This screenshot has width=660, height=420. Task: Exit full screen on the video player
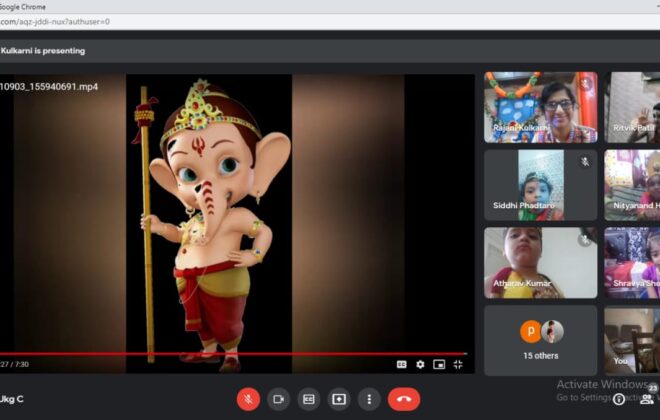pos(458,364)
